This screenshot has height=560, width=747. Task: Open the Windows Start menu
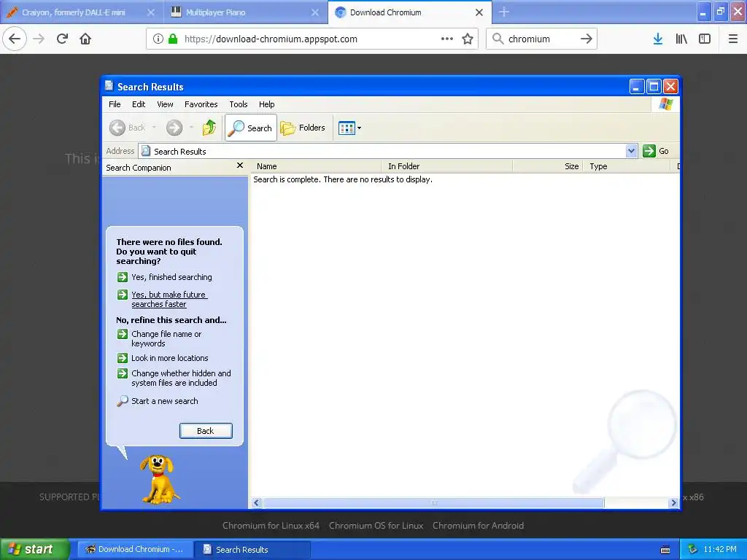pos(35,549)
